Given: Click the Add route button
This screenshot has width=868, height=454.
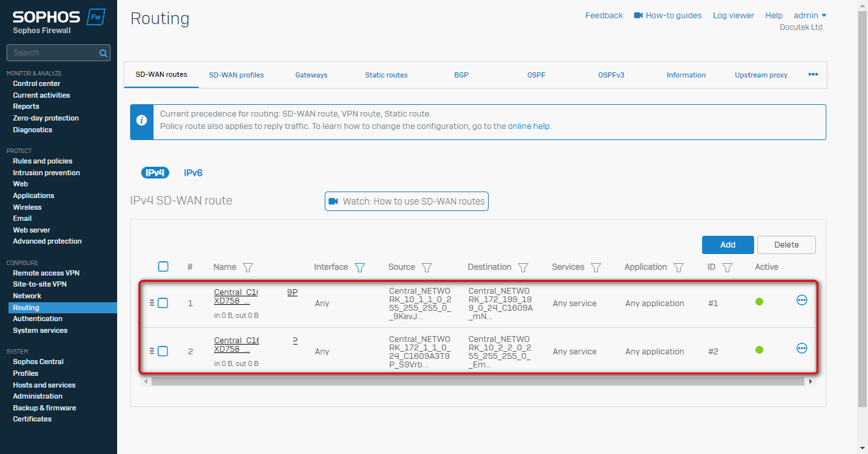Looking at the screenshot, I should (x=728, y=245).
